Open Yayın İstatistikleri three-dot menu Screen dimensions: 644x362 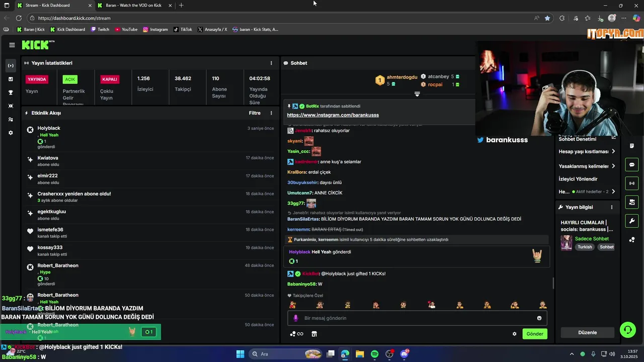click(x=271, y=63)
